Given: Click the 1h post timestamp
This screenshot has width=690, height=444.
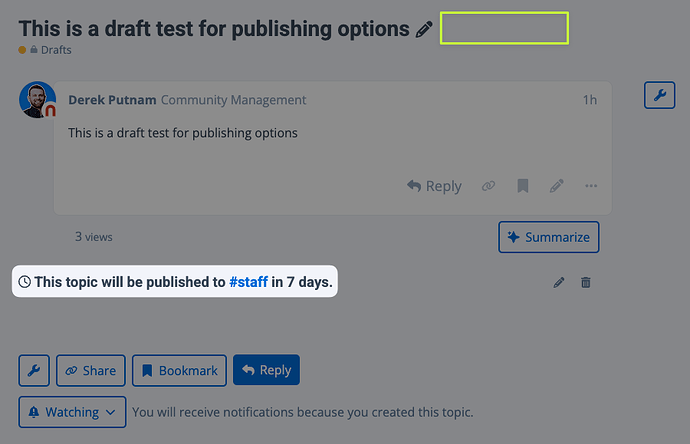Looking at the screenshot, I should coord(590,100).
